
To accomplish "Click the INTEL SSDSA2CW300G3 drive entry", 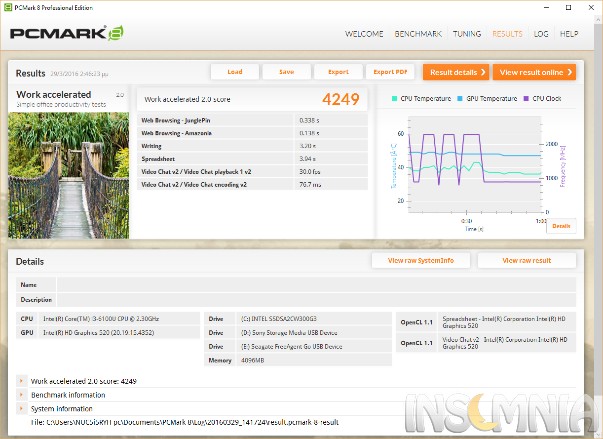I will [x=298, y=319].
